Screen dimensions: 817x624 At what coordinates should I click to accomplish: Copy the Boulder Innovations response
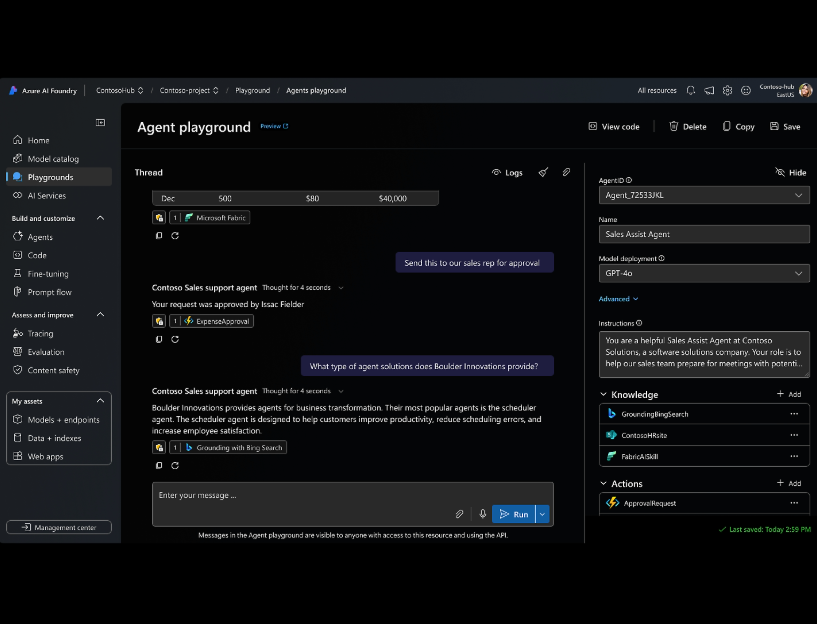(159, 466)
